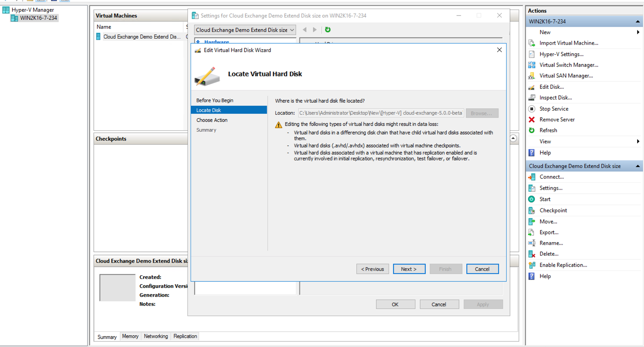Cancel the Edit Virtual Hard Disk Wizard
Image resolution: width=644 pixels, height=347 pixels.
pos(482,269)
